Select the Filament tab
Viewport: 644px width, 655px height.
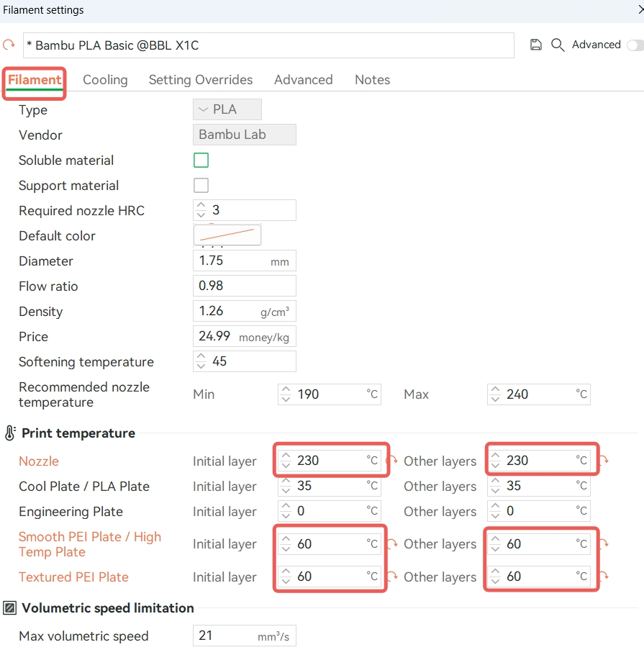tap(35, 80)
